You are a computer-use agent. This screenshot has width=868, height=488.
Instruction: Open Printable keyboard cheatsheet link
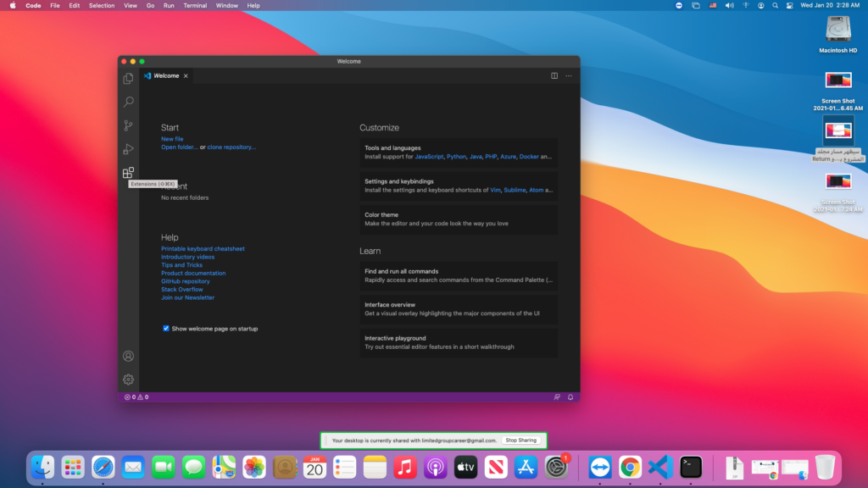(203, 249)
